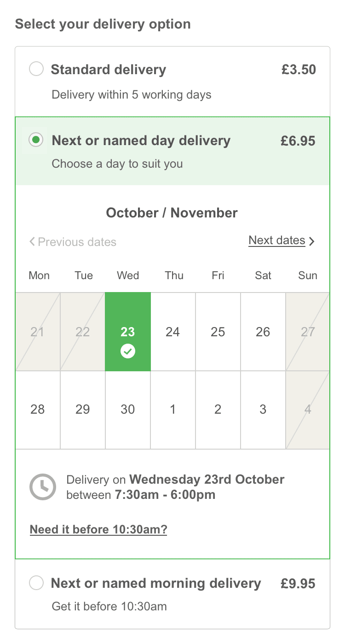The image size is (345, 644).
Task: Click the clock icon beside delivery time
Action: (43, 487)
